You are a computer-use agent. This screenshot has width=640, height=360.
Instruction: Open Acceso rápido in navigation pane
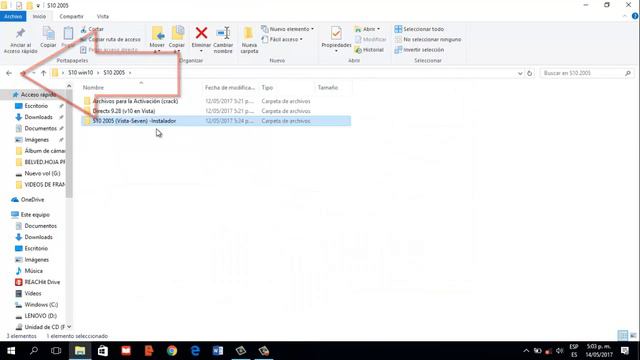[x=38, y=95]
